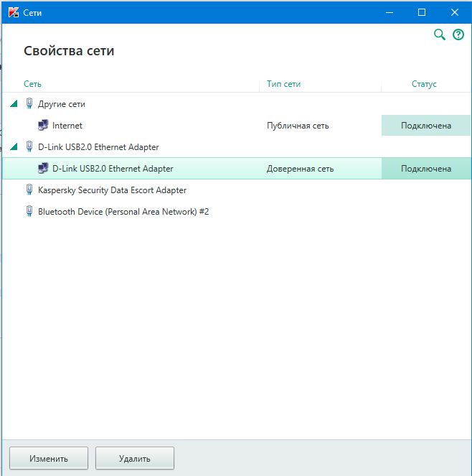Click the Доверенная сеть cell

301,169
